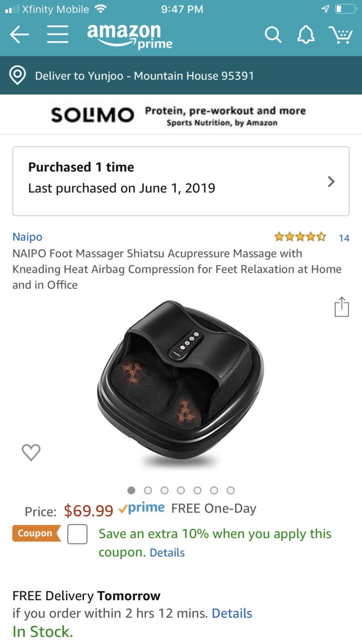This screenshot has width=362, height=644.
Task: Open the shopping cart
Action: pyautogui.click(x=341, y=35)
